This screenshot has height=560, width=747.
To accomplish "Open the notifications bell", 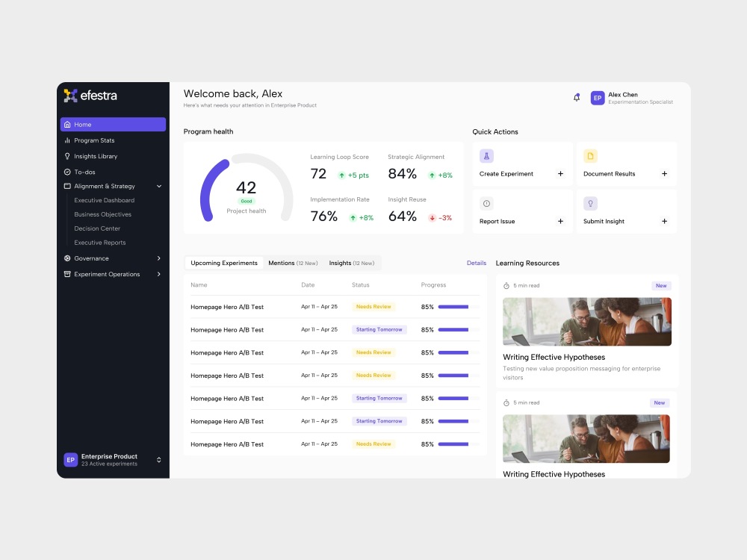I will tap(577, 98).
